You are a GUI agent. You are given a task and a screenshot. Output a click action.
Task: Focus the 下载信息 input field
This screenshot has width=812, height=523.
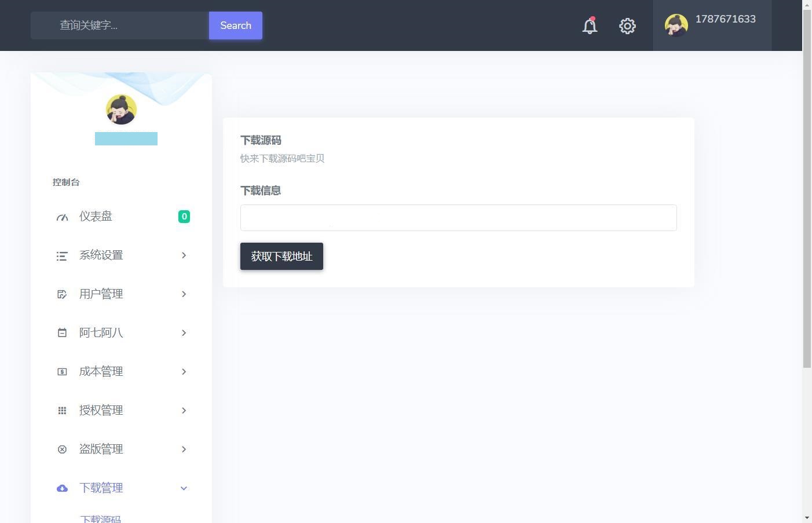458,218
